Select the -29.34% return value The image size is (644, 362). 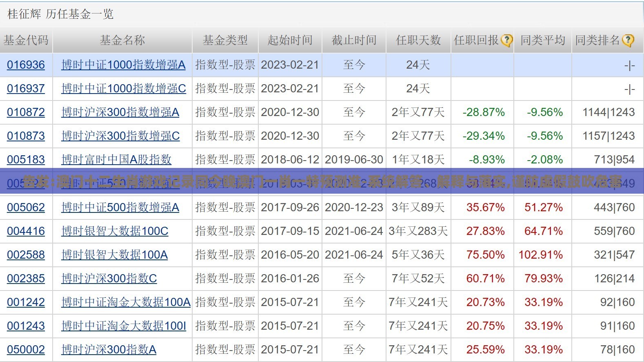[484, 136]
